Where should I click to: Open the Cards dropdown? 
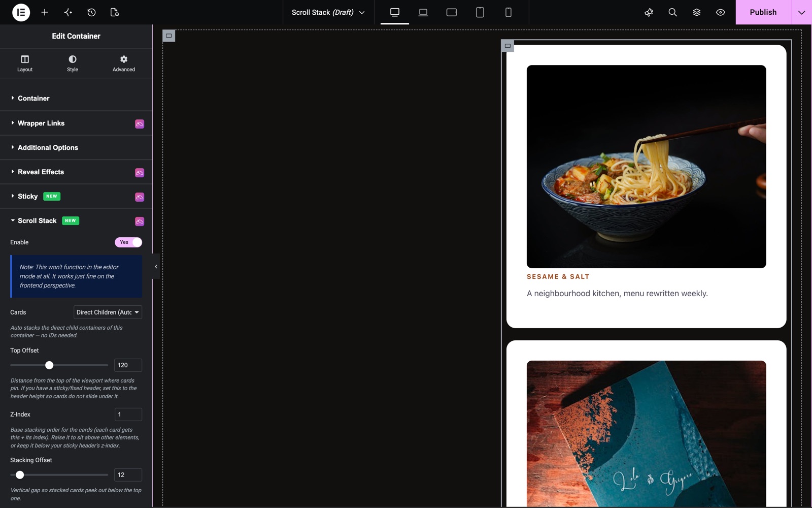108,312
